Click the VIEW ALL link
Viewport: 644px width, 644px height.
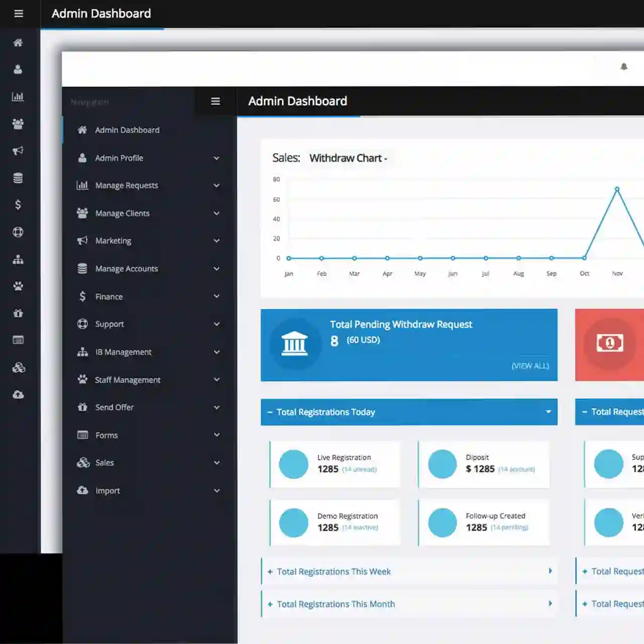(530, 366)
